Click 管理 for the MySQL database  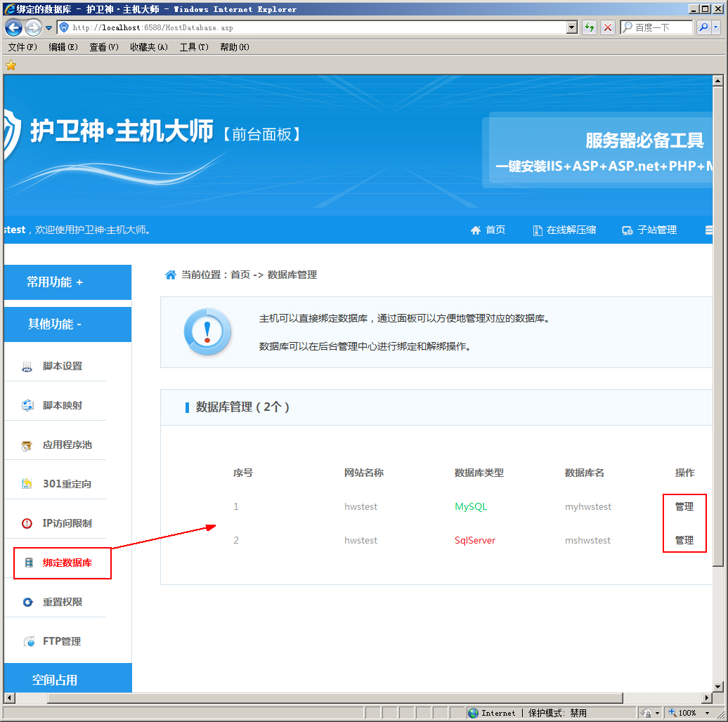[684, 506]
